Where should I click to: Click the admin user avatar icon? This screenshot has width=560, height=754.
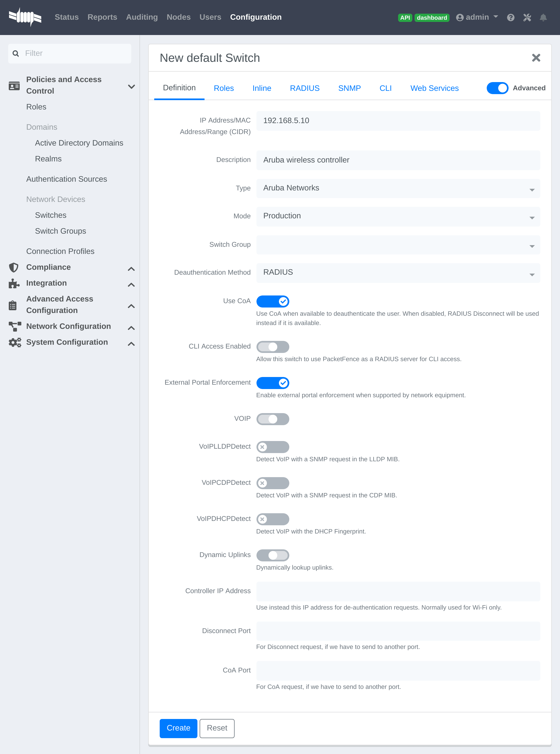click(460, 18)
